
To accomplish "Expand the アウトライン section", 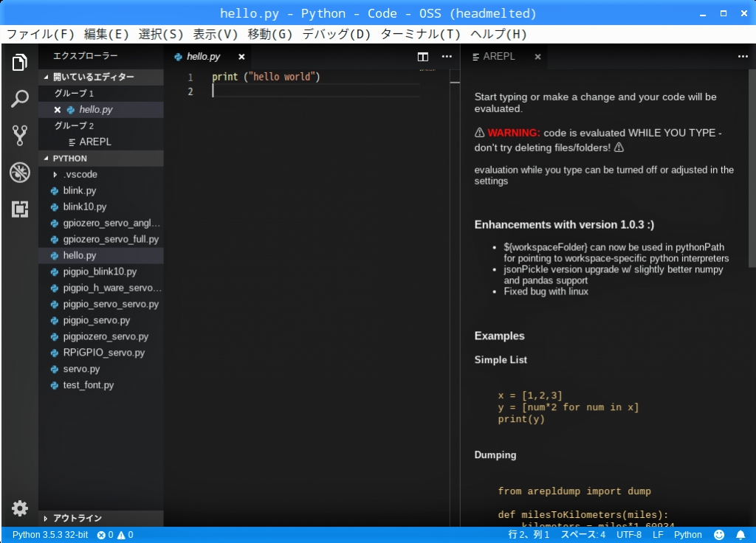I will tap(46, 519).
